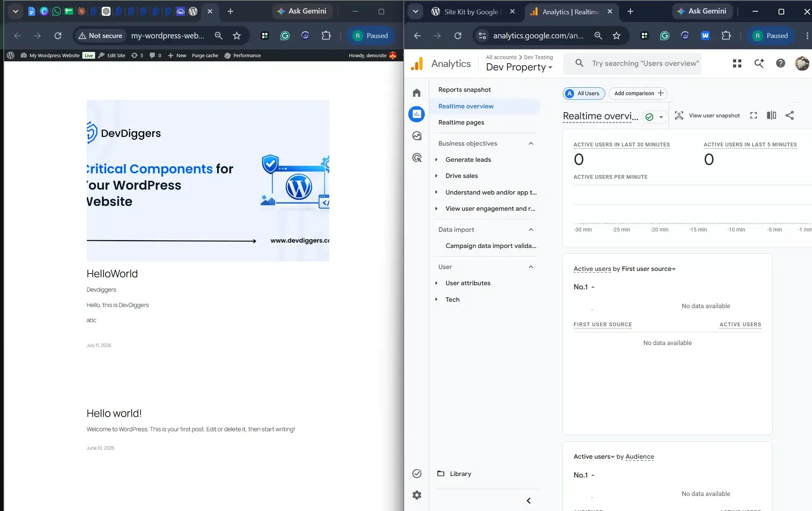Screen dimensions: 812x511
Task: Click All Users comparison chip
Action: 584,93
